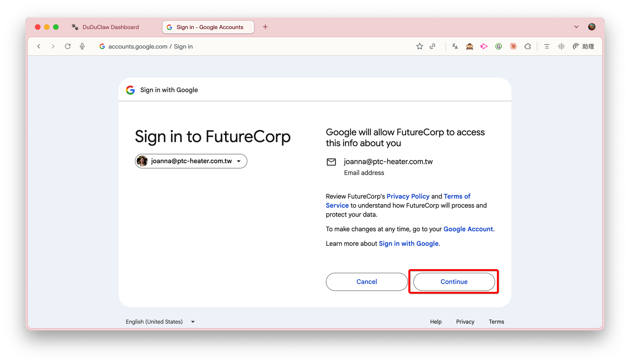Image resolution: width=630 pixels, height=364 pixels.
Task: Open the joanna@ptc-heater.com.tw account chooser
Action: tap(191, 161)
